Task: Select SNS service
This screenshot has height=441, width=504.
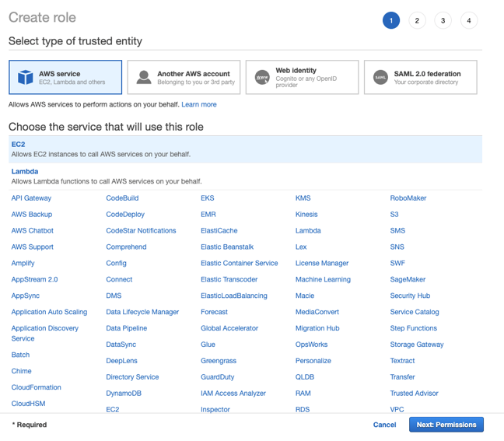Action: point(397,247)
